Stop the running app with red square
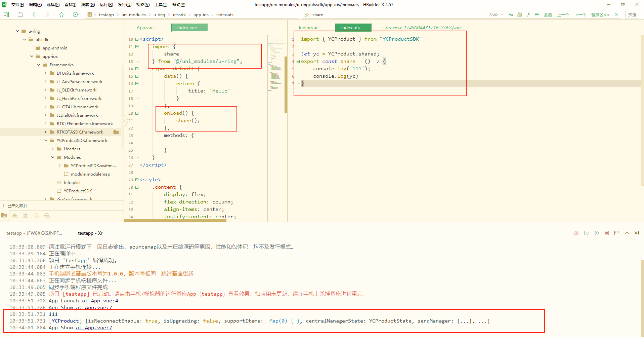The width and height of the screenshot is (644, 337). (x=607, y=233)
